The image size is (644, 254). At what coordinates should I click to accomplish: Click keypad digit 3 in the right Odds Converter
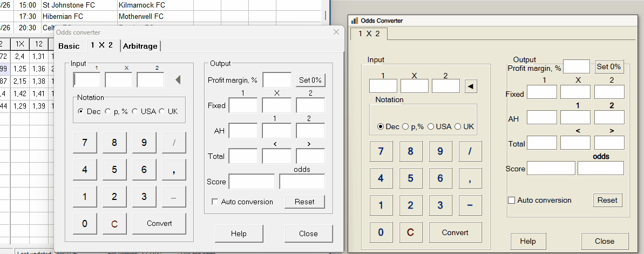440,205
